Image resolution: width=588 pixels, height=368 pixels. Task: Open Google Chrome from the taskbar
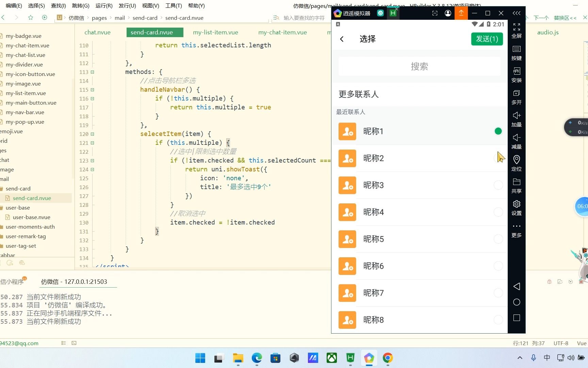pyautogui.click(x=388, y=358)
